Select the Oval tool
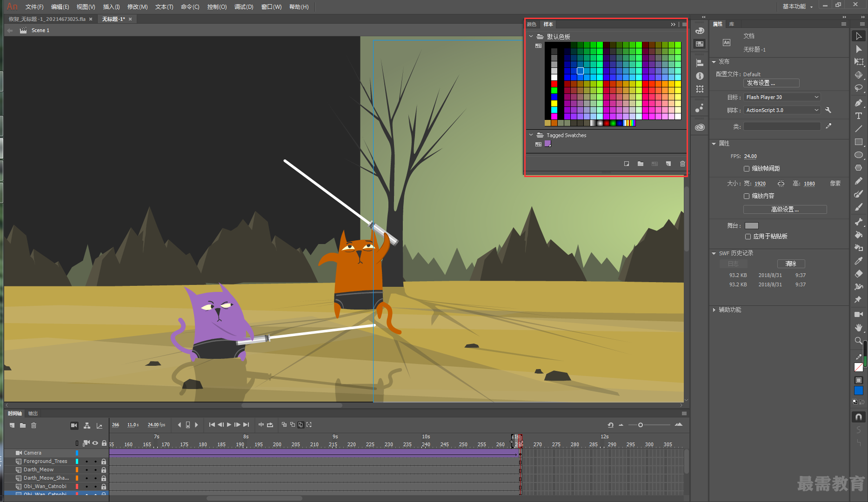 [859, 155]
